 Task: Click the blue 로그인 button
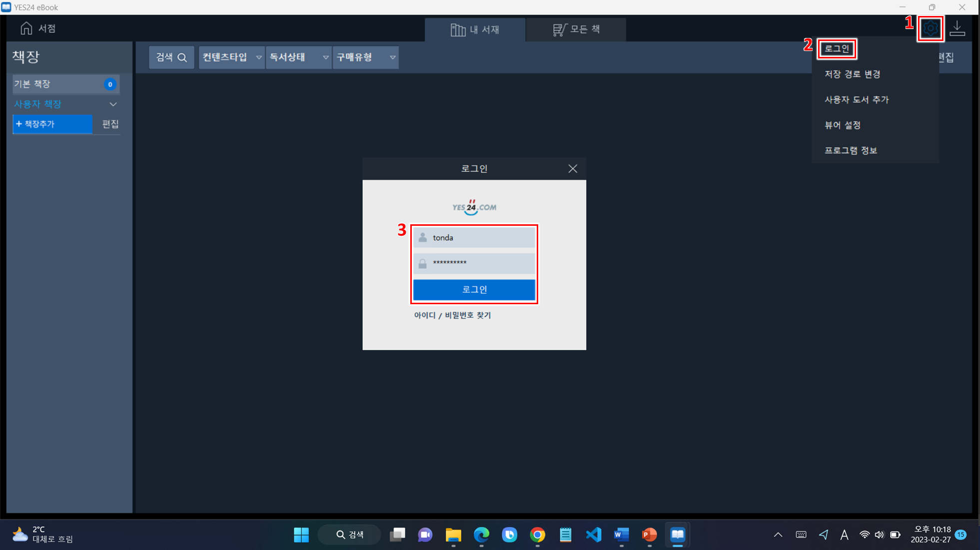click(x=474, y=290)
